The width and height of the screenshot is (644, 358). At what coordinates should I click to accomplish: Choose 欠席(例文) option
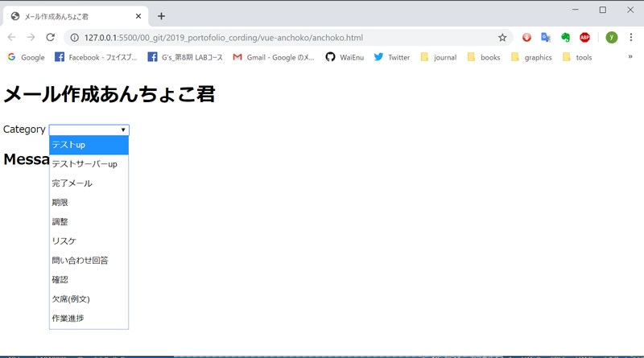[x=89, y=299]
